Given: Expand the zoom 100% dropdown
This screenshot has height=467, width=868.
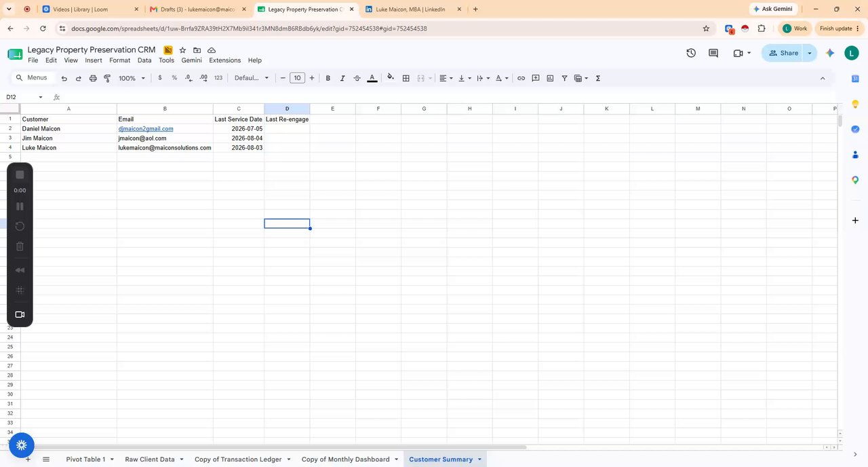Looking at the screenshot, I should (132, 78).
